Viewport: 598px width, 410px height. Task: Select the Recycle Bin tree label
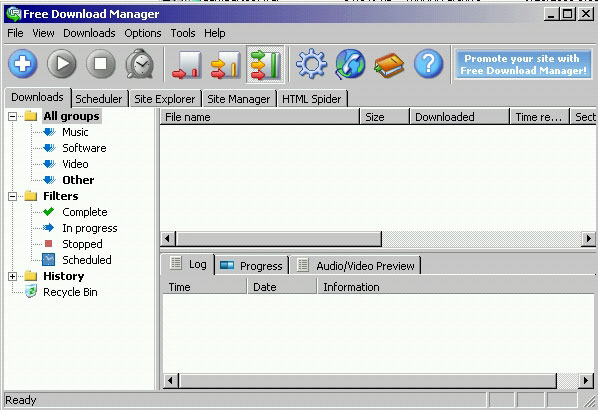point(71,292)
